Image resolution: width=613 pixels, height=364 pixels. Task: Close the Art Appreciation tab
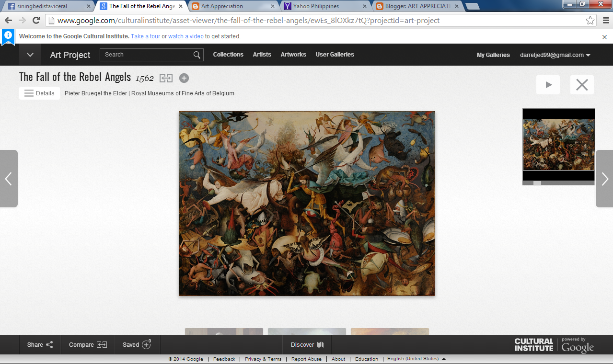[x=272, y=6]
